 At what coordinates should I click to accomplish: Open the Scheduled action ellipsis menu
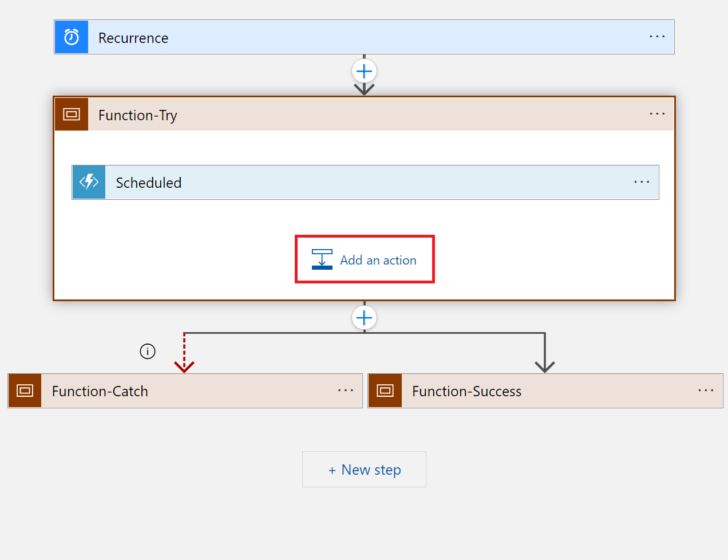642,182
